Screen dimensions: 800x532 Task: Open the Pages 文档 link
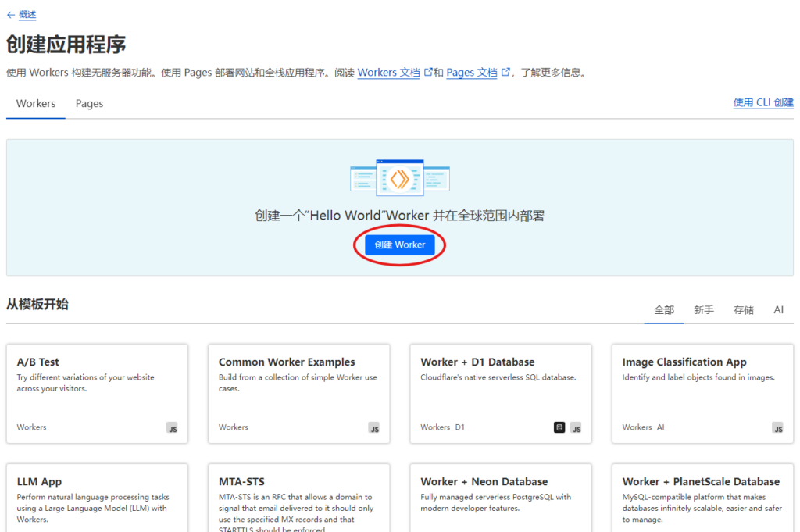472,73
